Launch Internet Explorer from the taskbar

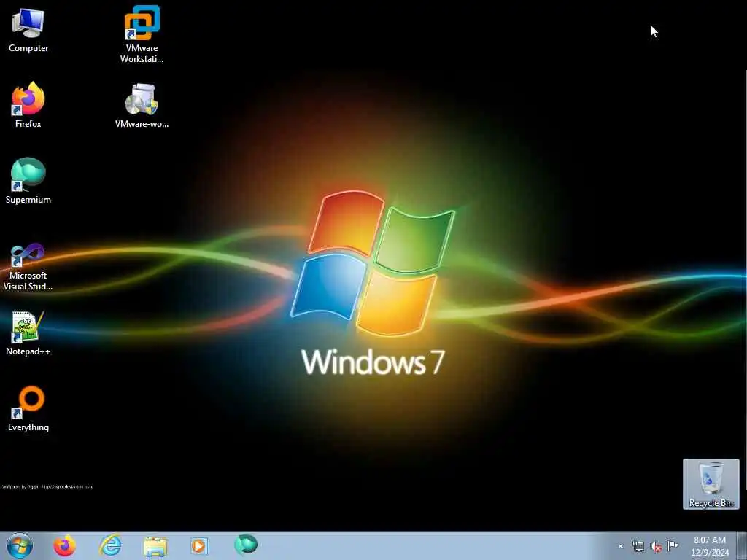tap(110, 545)
